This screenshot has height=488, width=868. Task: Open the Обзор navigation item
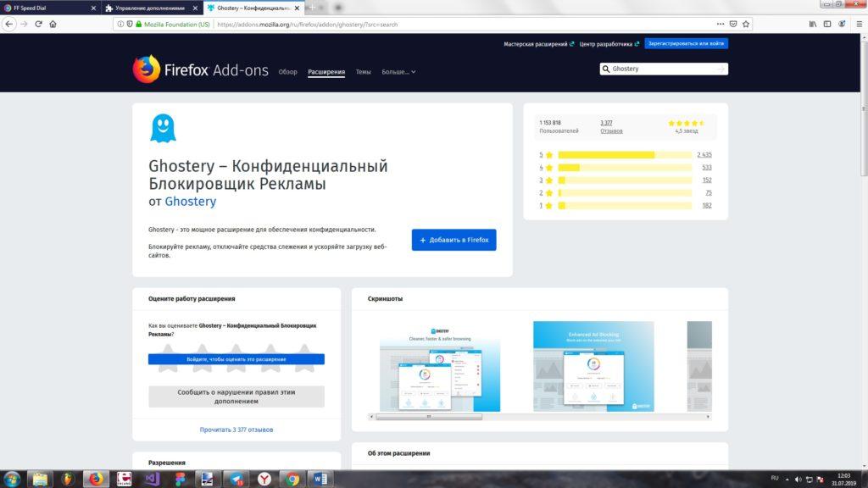288,72
